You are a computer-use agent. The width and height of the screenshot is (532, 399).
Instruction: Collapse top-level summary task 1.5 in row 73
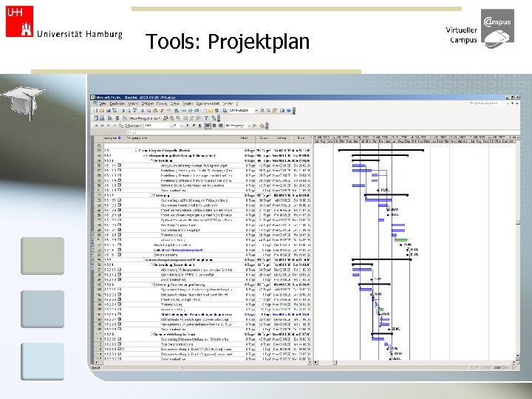[x=137, y=150]
